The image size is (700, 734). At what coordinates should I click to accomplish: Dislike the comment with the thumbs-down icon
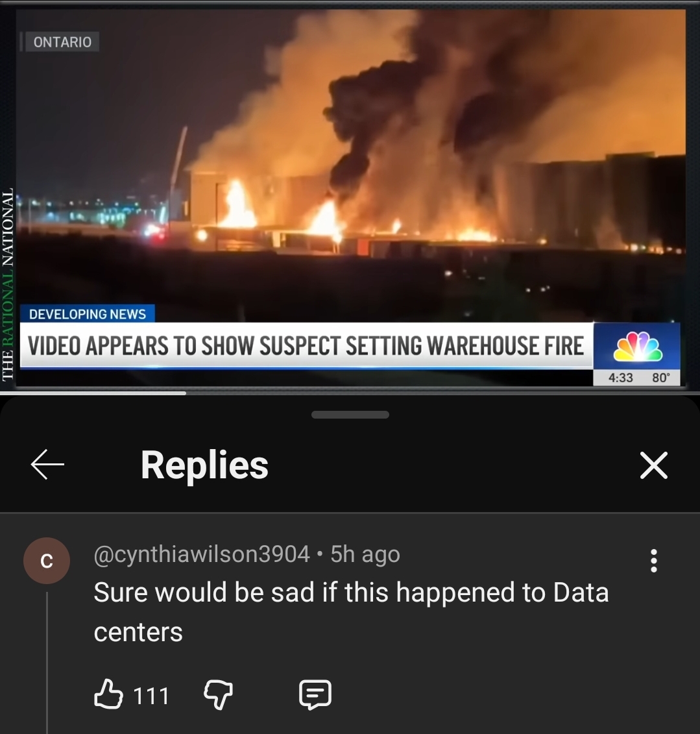(x=219, y=694)
